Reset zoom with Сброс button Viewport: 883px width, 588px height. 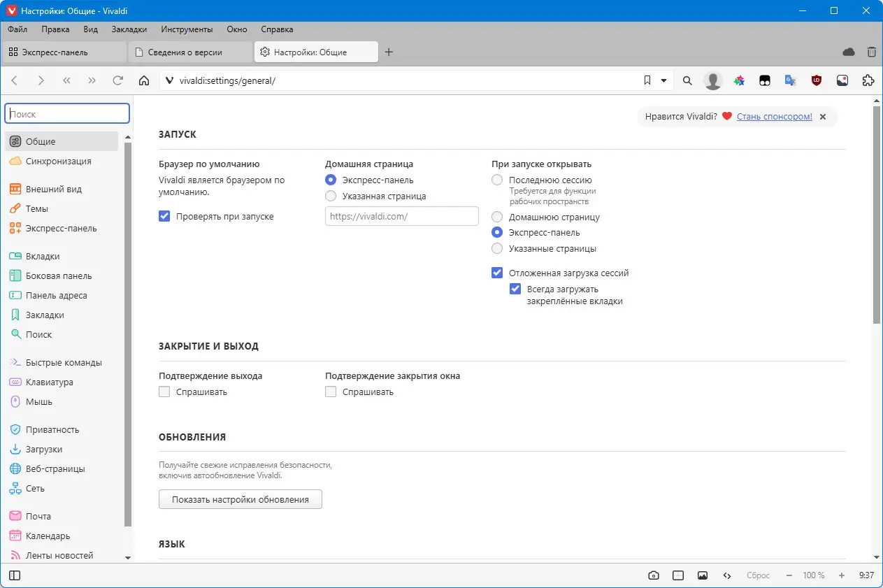click(x=758, y=575)
